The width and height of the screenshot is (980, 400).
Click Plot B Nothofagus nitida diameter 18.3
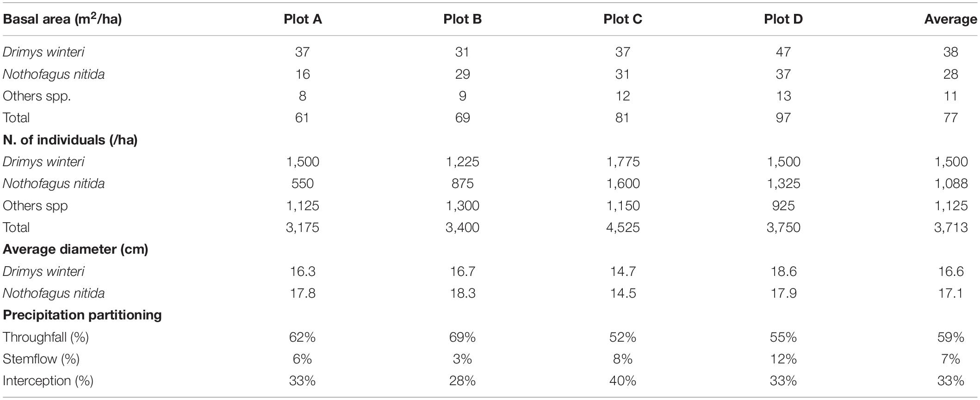coord(462,293)
